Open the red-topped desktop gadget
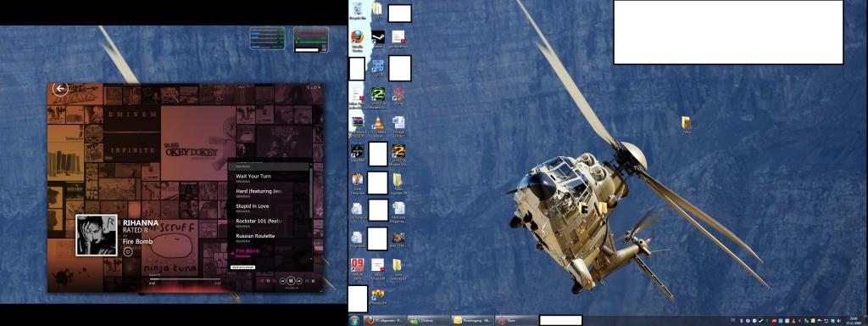The image size is (868, 326). pyautogui.click(x=310, y=40)
